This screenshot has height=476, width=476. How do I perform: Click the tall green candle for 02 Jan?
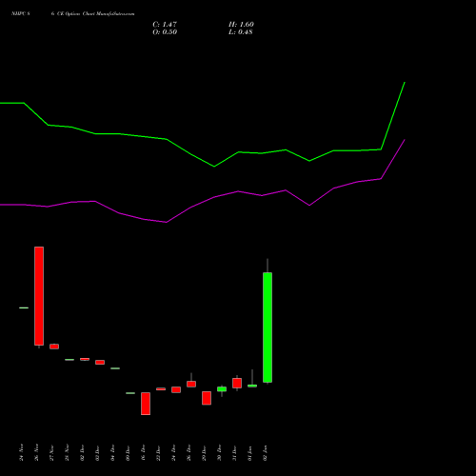[268, 327]
